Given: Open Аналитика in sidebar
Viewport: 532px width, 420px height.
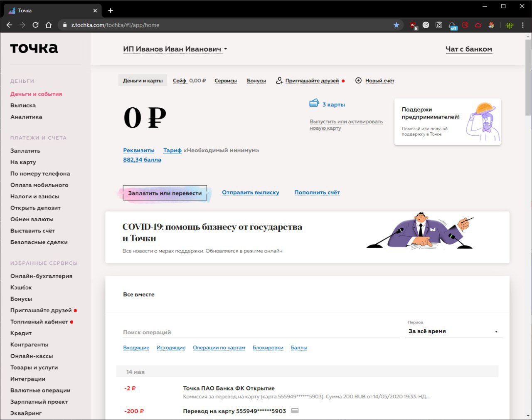Looking at the screenshot, I should click(26, 117).
